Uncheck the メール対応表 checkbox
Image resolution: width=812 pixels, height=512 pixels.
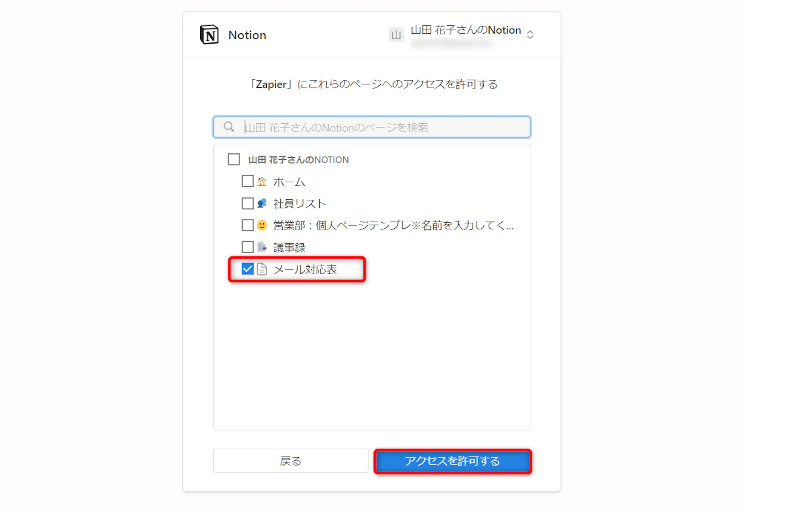click(247, 269)
